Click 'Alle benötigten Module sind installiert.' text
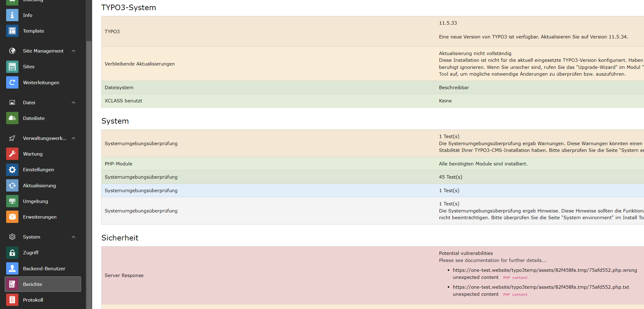This screenshot has width=644, height=309. [483, 164]
